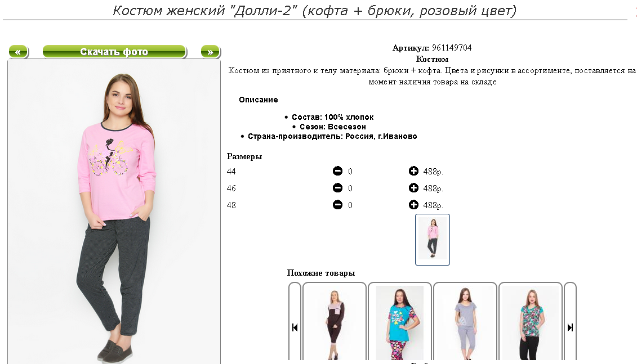Go to last similar-products carousel item arrow

point(571,327)
